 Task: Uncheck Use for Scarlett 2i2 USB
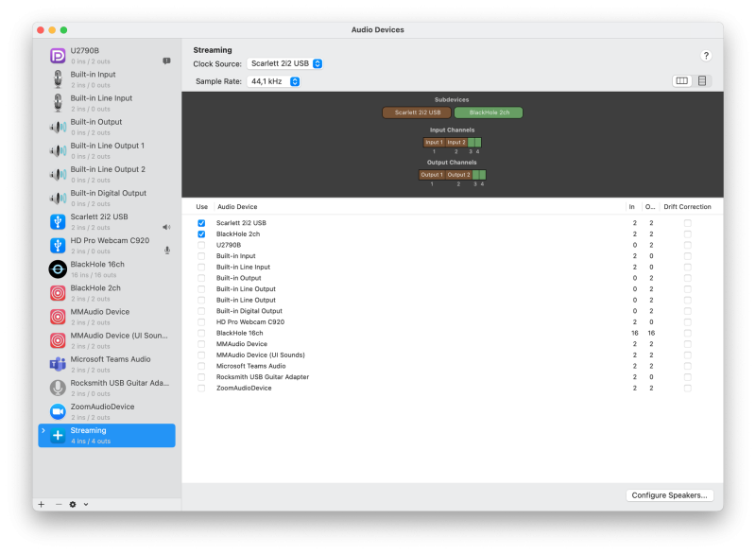point(201,223)
